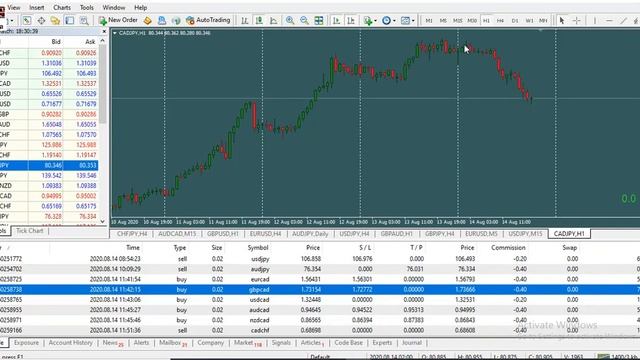This screenshot has height=360, width=640.
Task: Select the W1 timeframe
Action: click(529, 20)
